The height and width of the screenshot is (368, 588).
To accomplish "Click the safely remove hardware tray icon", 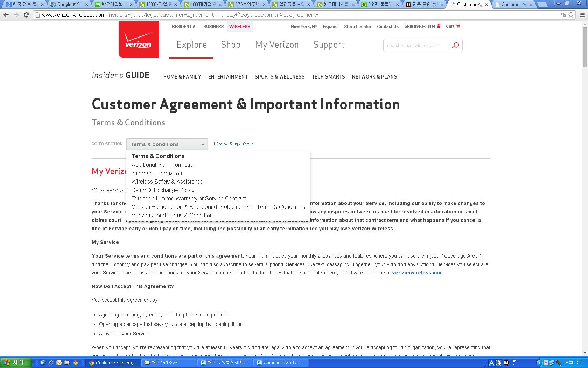I will (559, 363).
